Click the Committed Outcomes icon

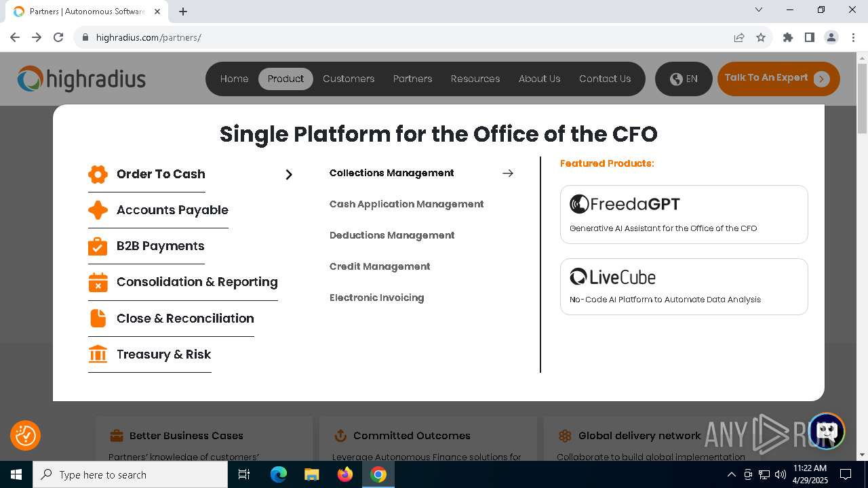click(340, 435)
